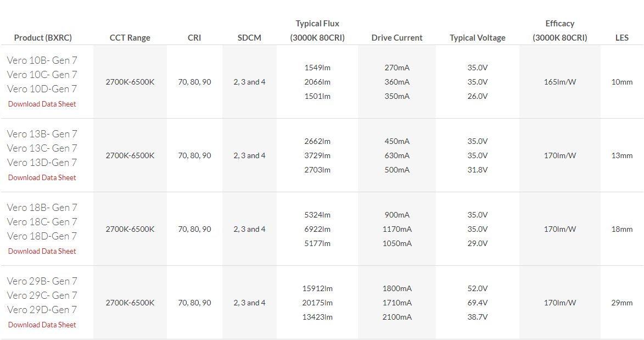Click the Product (BXRC) column header
Screen dimensions: 644x340
click(x=43, y=38)
